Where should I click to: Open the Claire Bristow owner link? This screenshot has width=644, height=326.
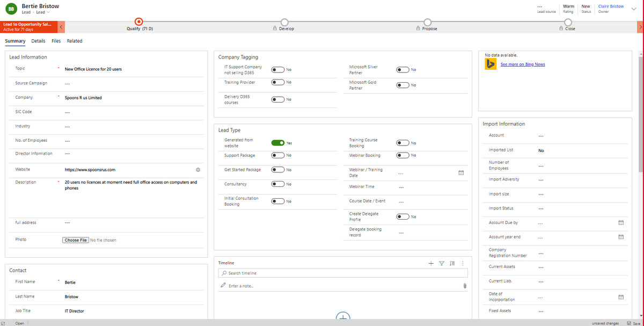611,6
